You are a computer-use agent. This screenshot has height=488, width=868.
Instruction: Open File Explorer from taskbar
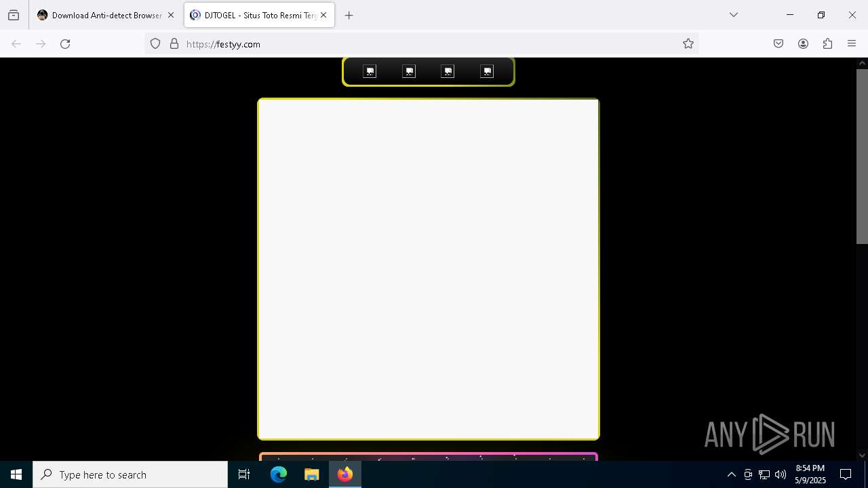[x=311, y=474]
